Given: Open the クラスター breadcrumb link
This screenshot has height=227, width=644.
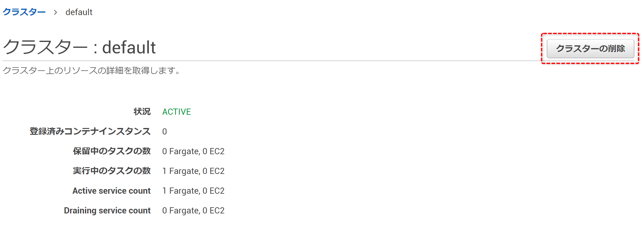Looking at the screenshot, I should coord(24,12).
